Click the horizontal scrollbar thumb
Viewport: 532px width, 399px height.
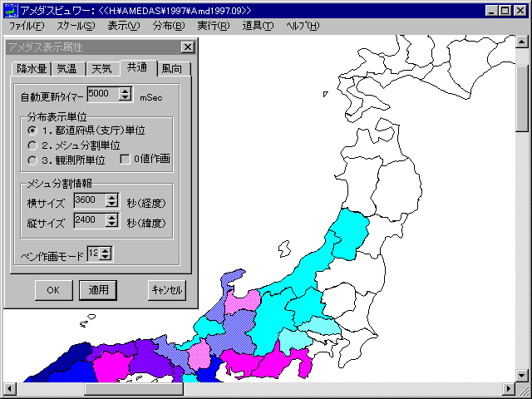pos(134,388)
